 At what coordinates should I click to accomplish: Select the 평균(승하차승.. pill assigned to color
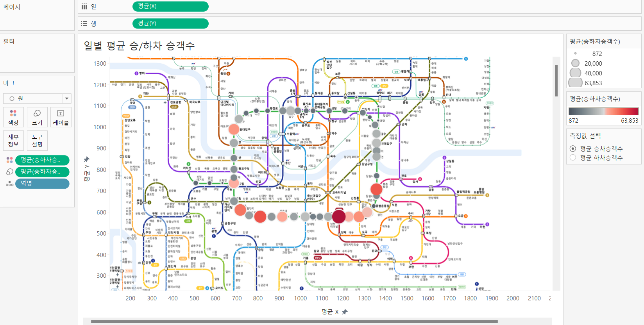pyautogui.click(x=43, y=160)
